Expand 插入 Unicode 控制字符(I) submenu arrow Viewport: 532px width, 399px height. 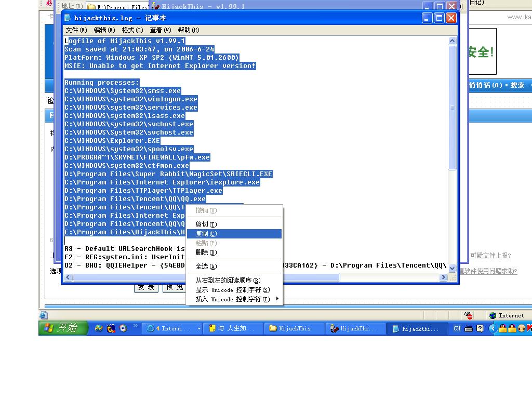277,299
